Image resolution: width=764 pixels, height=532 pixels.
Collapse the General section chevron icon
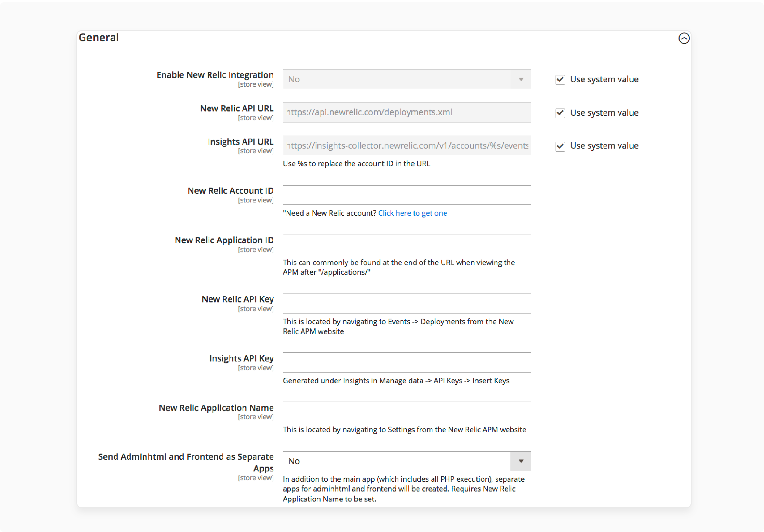pyautogui.click(x=684, y=38)
